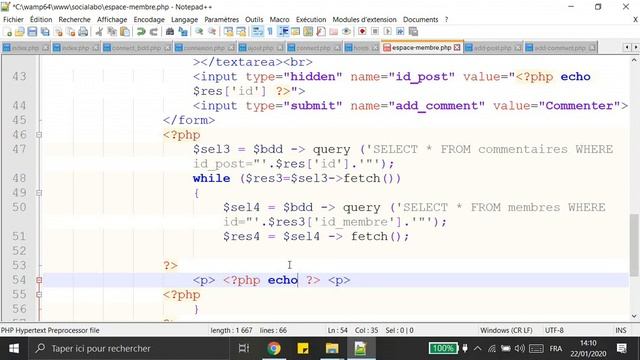Viewport: 640px width, 360px height.
Task: Open Google Chrome from the taskbar
Action: click(x=274, y=349)
